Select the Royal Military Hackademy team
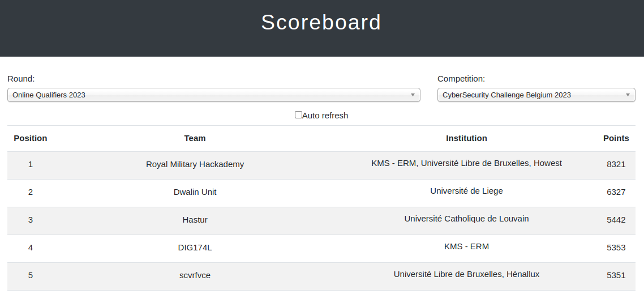 [x=195, y=164]
